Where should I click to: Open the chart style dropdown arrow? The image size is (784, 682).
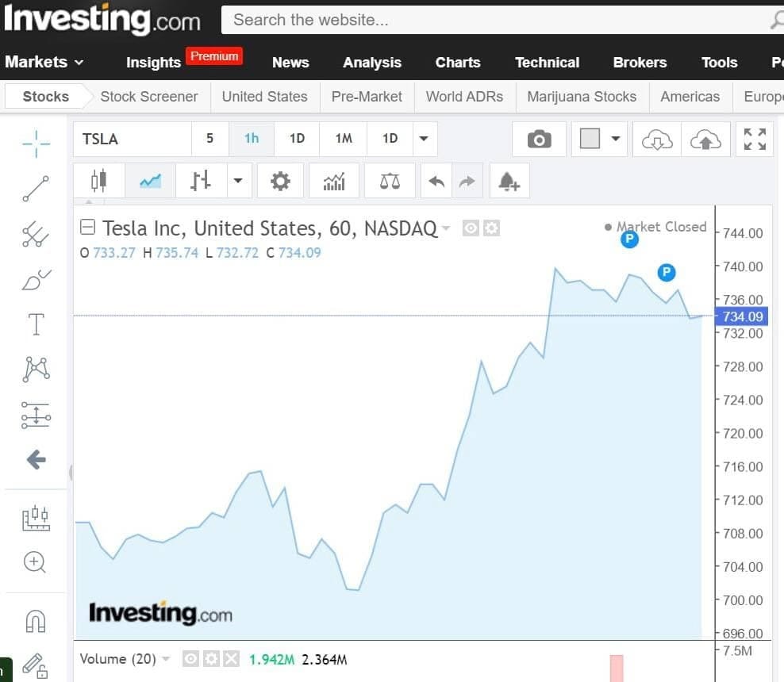point(239,180)
